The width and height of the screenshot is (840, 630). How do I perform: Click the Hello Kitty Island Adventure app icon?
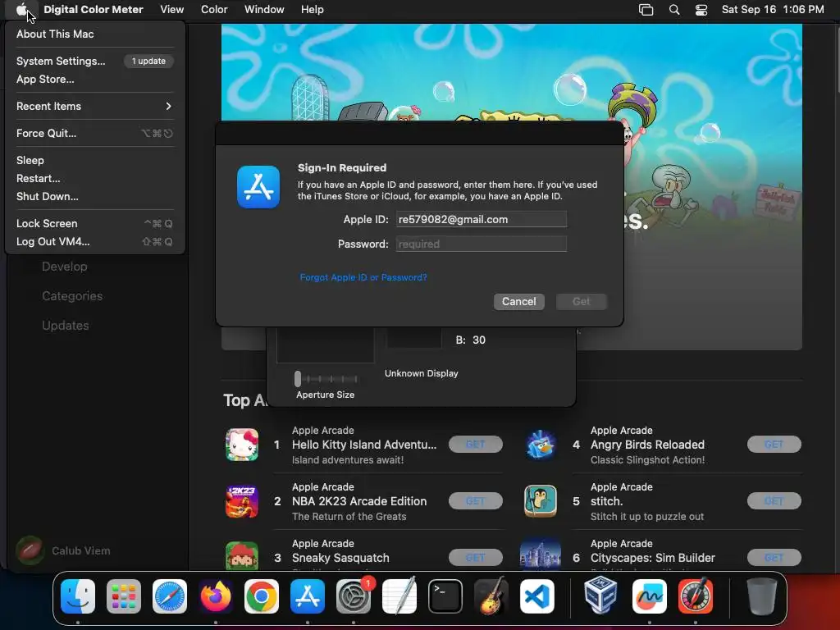click(242, 445)
